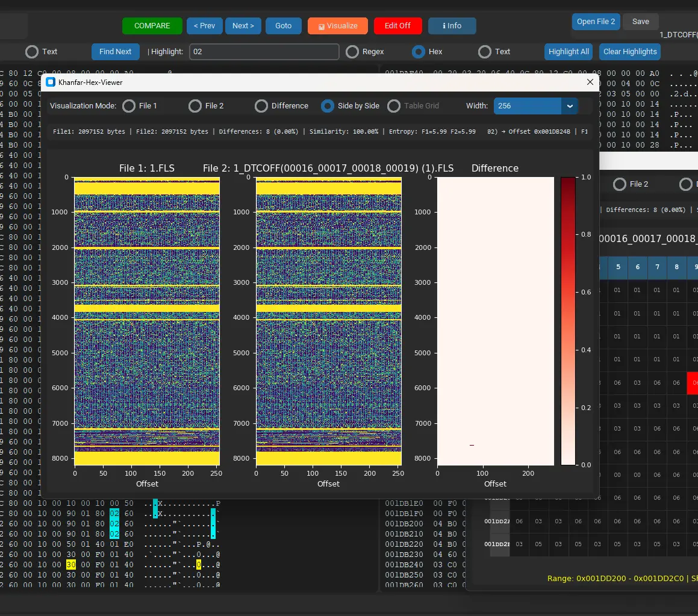Select File 2 visualization mode
Image resolution: width=698 pixels, height=616 pixels.
pyautogui.click(x=195, y=105)
